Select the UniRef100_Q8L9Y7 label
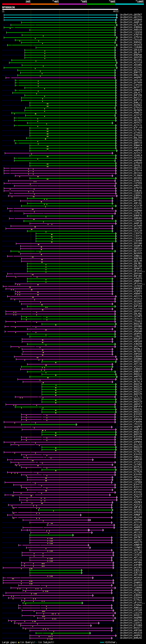The height and width of the screenshot is (644, 146). click(131, 53)
